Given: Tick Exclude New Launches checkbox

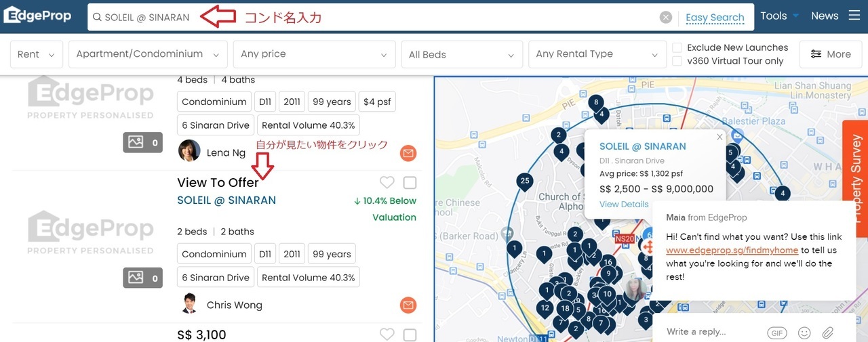Looking at the screenshot, I should coord(677,47).
